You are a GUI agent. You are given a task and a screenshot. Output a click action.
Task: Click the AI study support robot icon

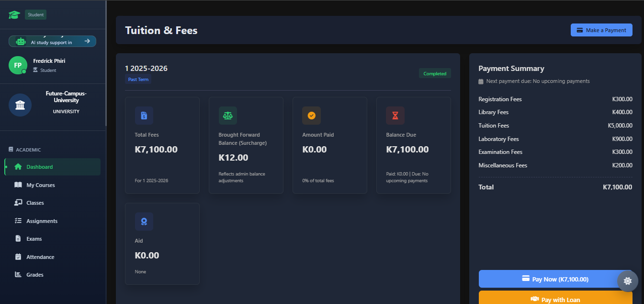21,42
